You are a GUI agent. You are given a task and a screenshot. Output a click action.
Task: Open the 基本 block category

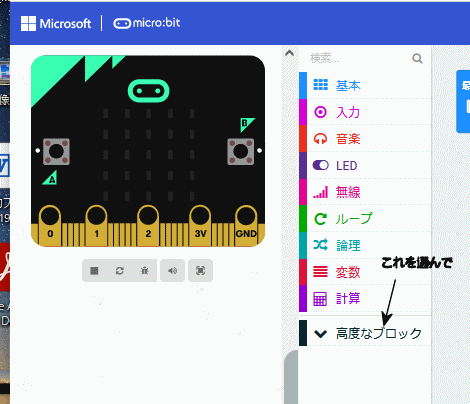[365, 85]
